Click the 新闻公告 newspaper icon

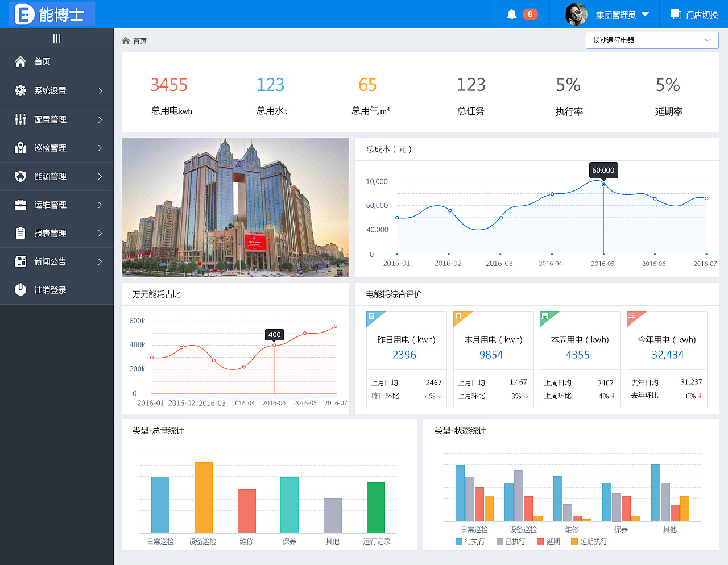20,261
